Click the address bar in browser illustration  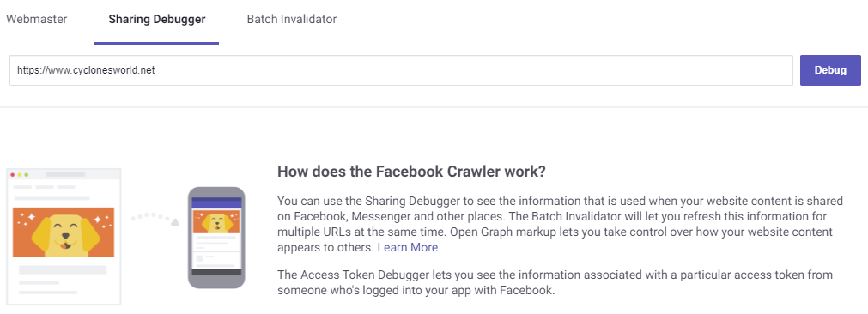pyautogui.click(x=65, y=174)
